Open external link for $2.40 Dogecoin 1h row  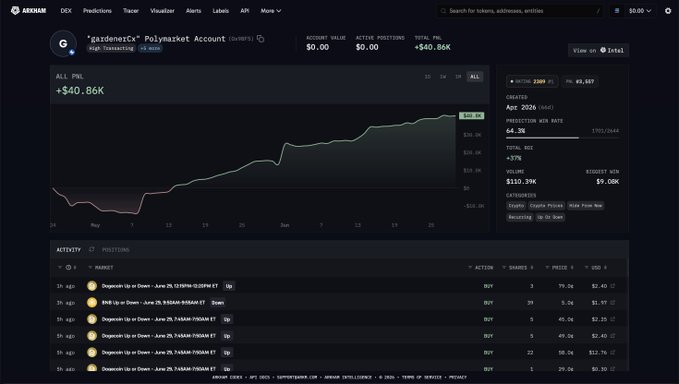pyautogui.click(x=613, y=286)
